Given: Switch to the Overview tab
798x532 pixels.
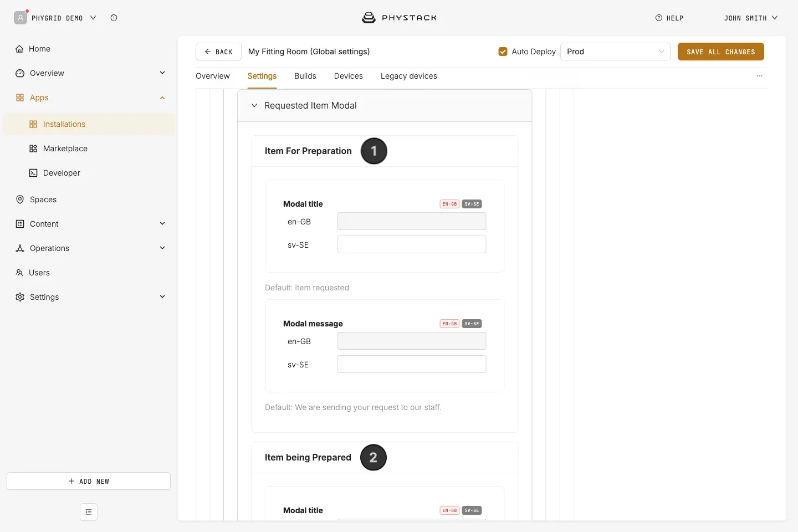Looking at the screenshot, I should click(213, 76).
